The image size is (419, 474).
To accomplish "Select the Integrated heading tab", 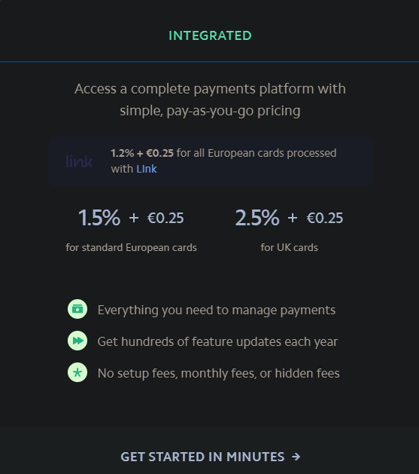I will point(210,36).
